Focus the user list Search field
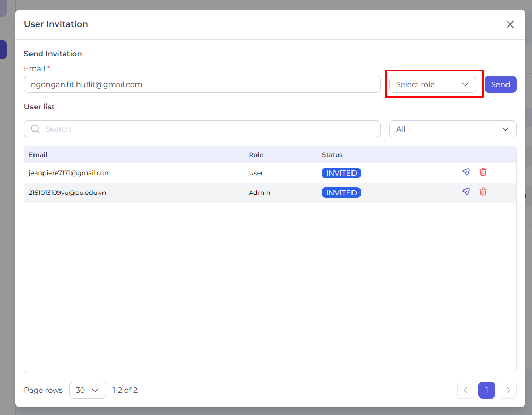 [x=202, y=129]
